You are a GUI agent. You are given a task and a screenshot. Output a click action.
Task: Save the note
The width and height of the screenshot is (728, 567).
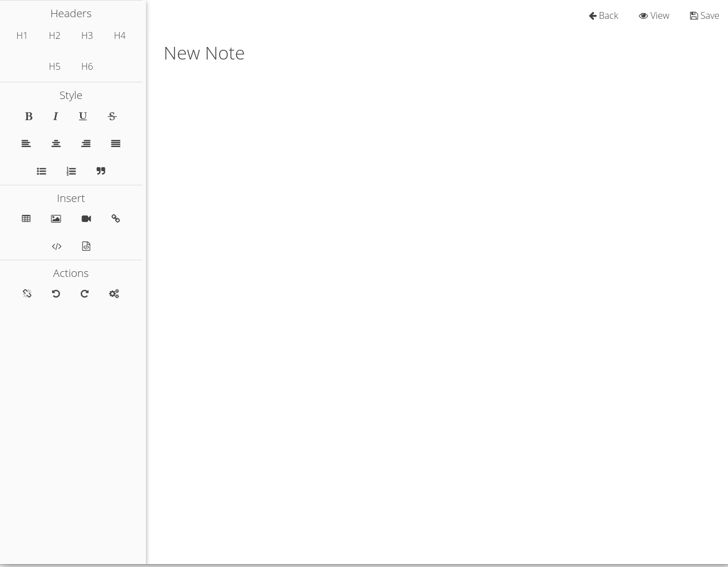click(705, 15)
